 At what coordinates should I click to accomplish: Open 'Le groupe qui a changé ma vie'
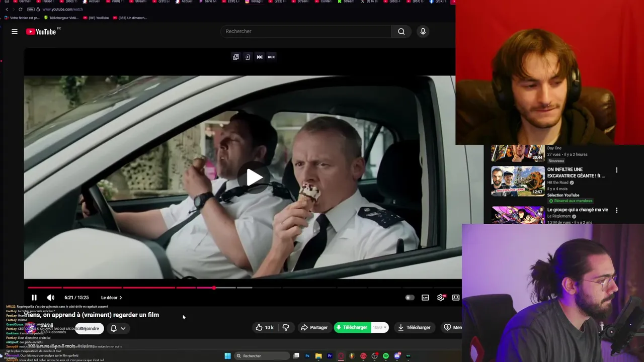pyautogui.click(x=578, y=210)
